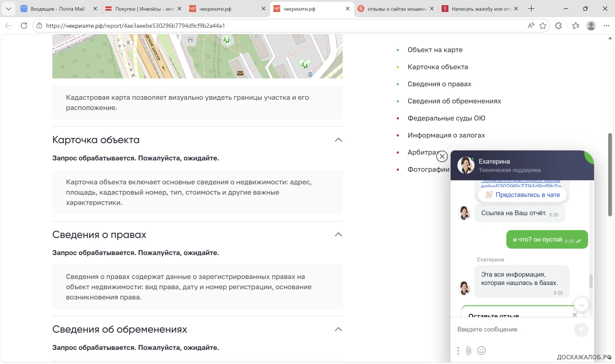Click the Информация о залогах link
615x364 pixels.
coord(446,135)
